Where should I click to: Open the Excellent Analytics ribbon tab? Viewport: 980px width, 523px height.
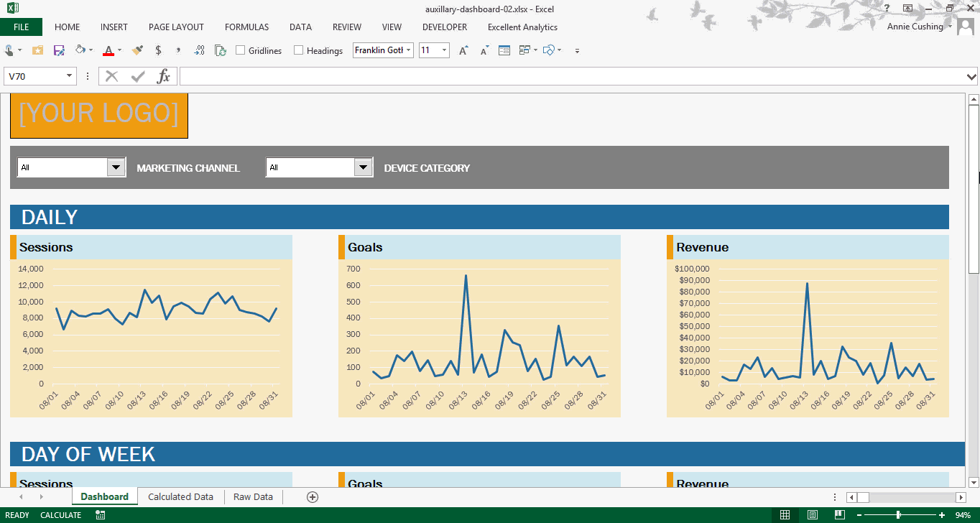pyautogui.click(x=522, y=27)
